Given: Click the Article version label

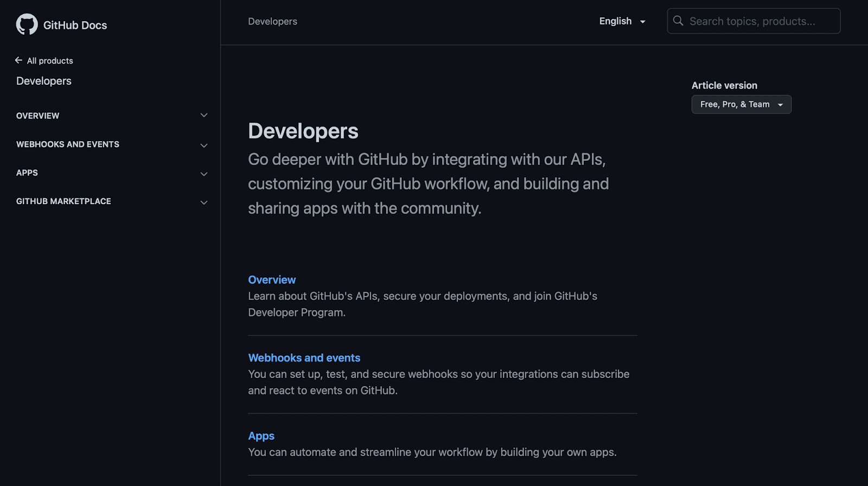Looking at the screenshot, I should 724,85.
